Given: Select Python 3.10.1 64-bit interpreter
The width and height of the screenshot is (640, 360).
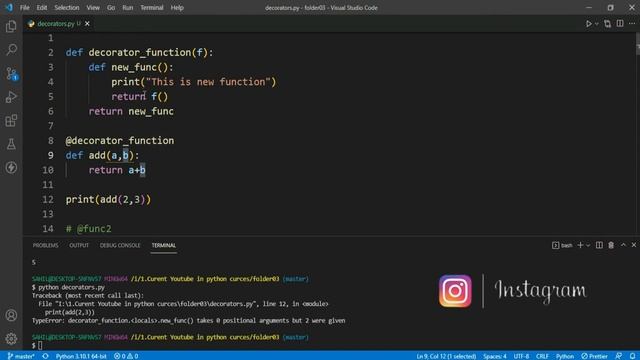Looking at the screenshot, I should (81, 356).
